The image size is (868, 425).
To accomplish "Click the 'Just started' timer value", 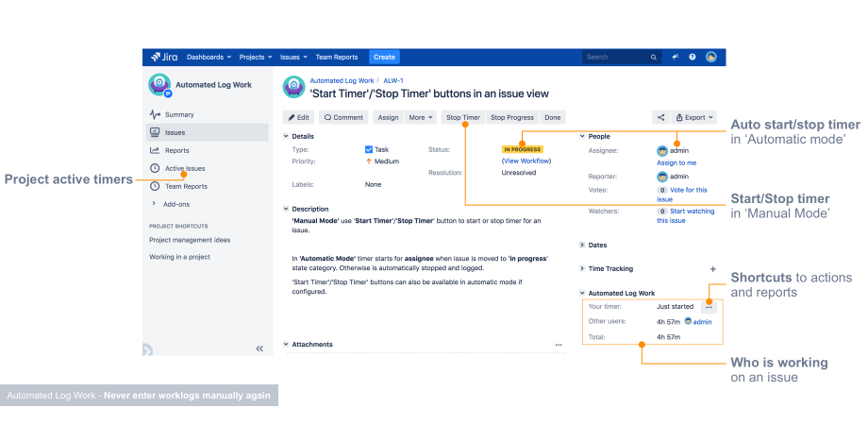I will point(675,306).
